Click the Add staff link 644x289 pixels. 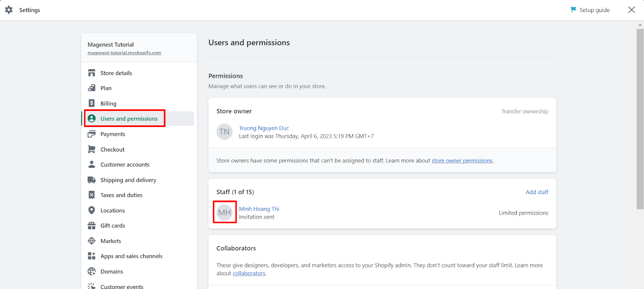pyautogui.click(x=537, y=192)
